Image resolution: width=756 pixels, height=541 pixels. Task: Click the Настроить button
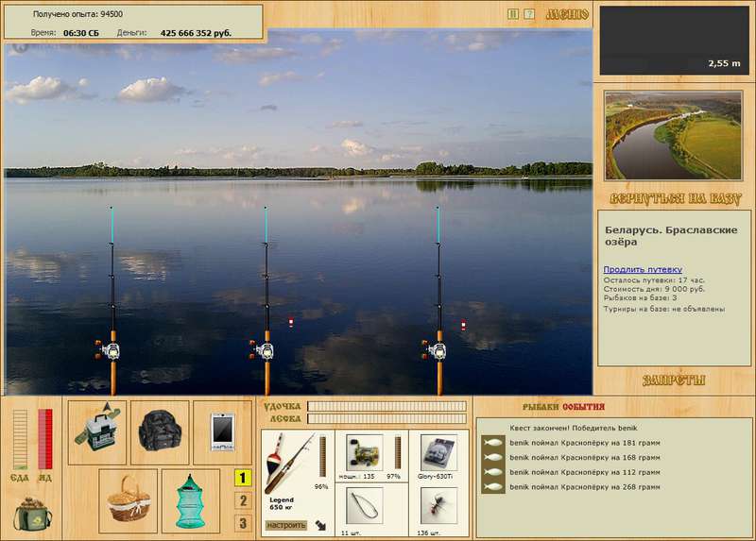pyautogui.click(x=286, y=525)
